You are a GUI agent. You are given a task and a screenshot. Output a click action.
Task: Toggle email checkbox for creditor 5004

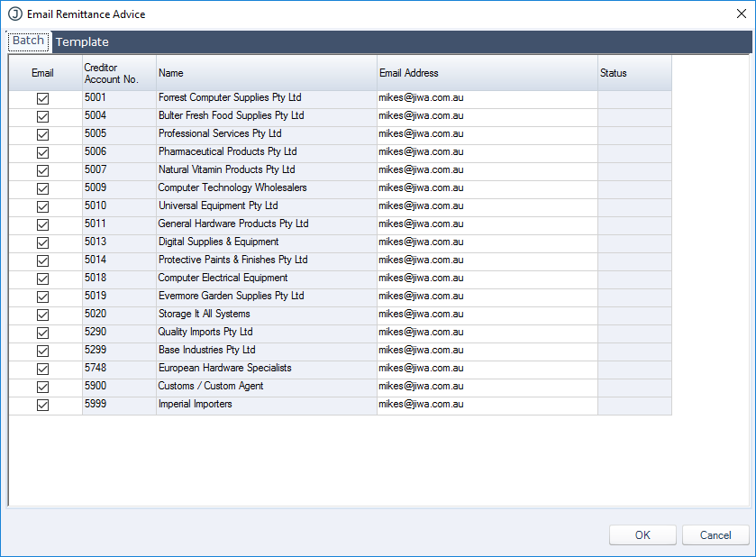click(x=42, y=116)
